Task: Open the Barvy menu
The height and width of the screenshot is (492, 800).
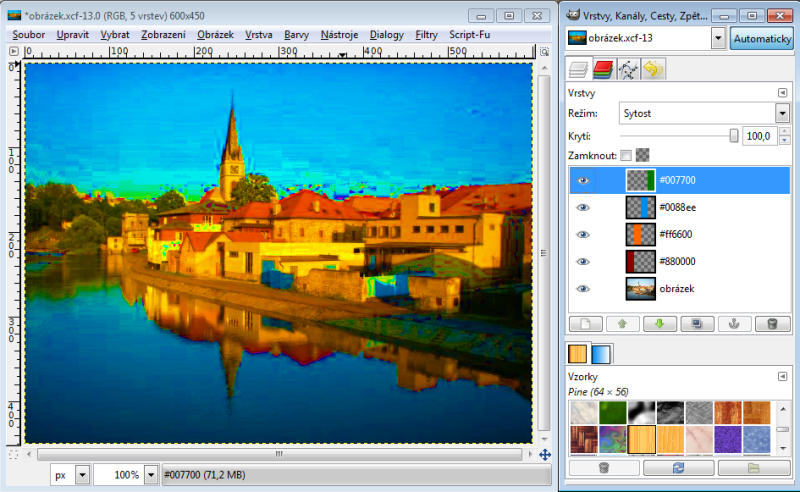Action: (296, 35)
